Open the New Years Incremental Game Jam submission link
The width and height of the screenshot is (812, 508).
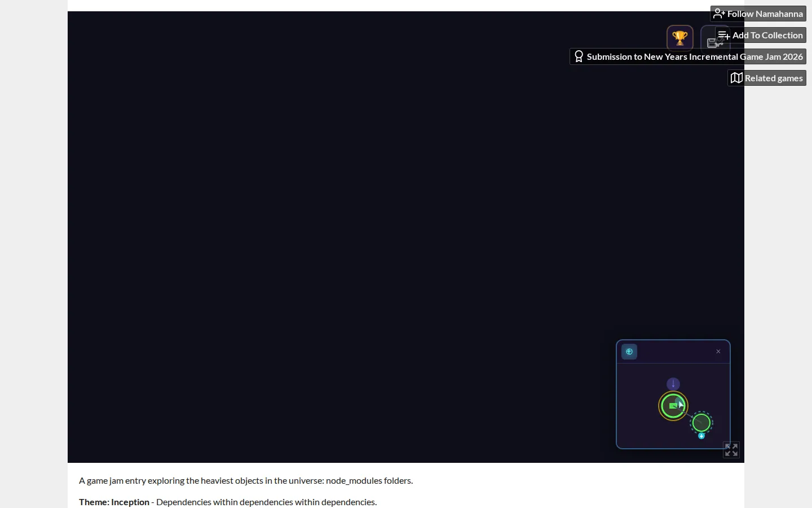click(689, 56)
